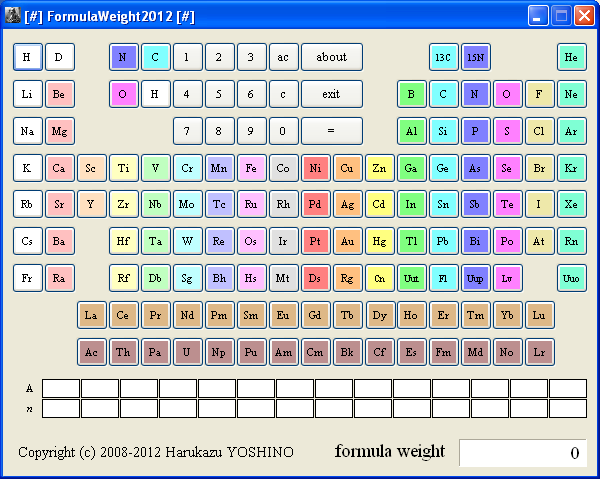Click the Fl flerovium button

(x=443, y=278)
